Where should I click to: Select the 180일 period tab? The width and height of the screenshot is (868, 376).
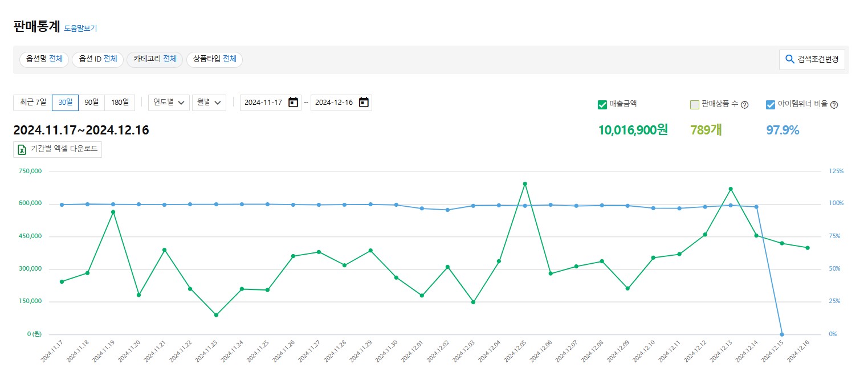120,103
